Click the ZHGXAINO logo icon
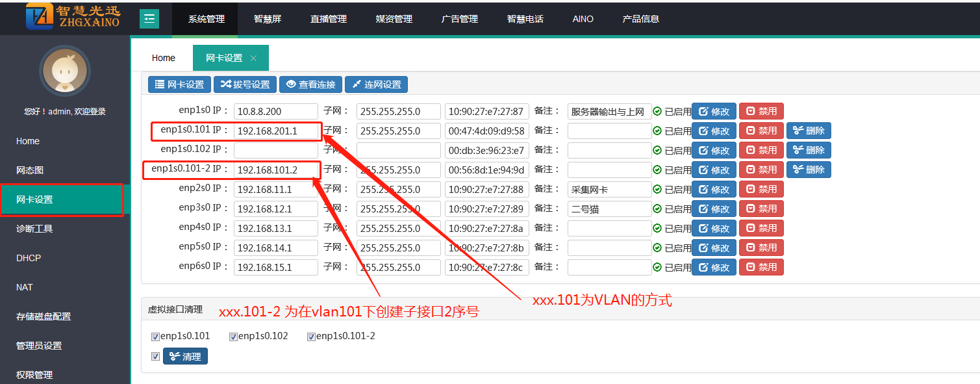The height and width of the screenshot is (384, 980). (40, 17)
